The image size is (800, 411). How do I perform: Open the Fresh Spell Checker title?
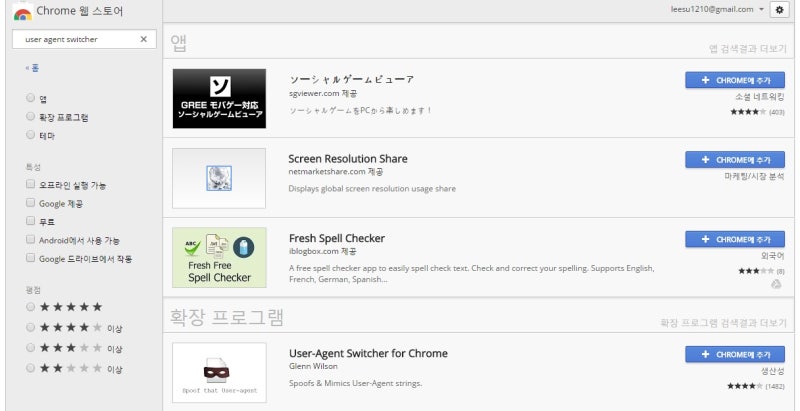pyautogui.click(x=337, y=238)
